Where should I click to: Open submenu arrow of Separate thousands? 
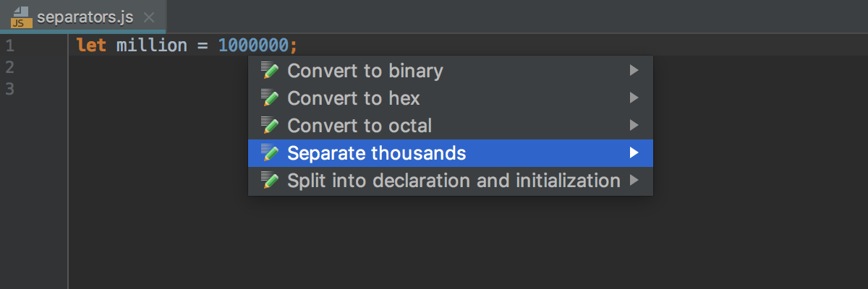coord(634,152)
